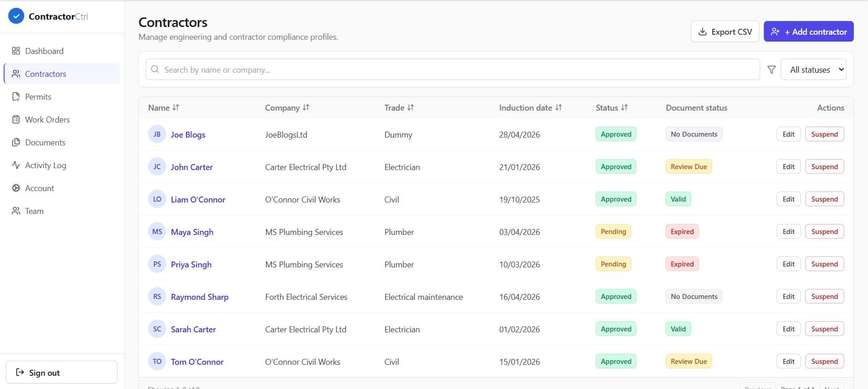Click the RS avatar for Raymond Sharp
868x389 pixels.
(157, 297)
